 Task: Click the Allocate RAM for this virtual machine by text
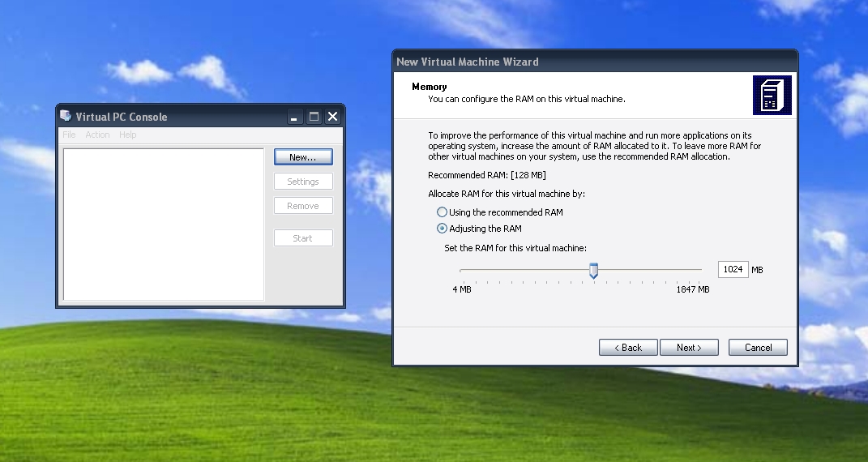[x=507, y=194]
